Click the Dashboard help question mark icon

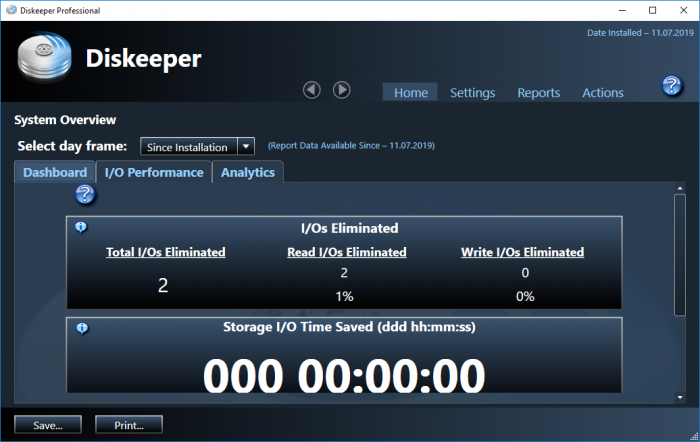tap(85, 194)
